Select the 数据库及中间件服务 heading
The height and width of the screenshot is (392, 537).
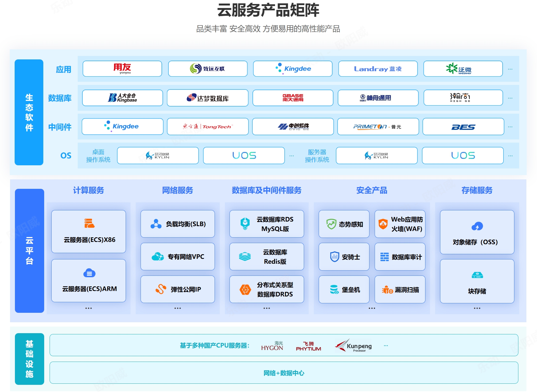(x=266, y=190)
